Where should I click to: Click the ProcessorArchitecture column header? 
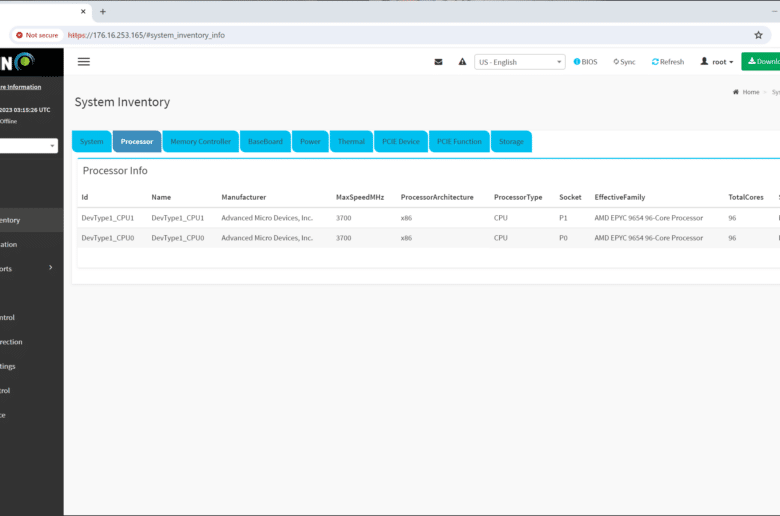(437, 197)
